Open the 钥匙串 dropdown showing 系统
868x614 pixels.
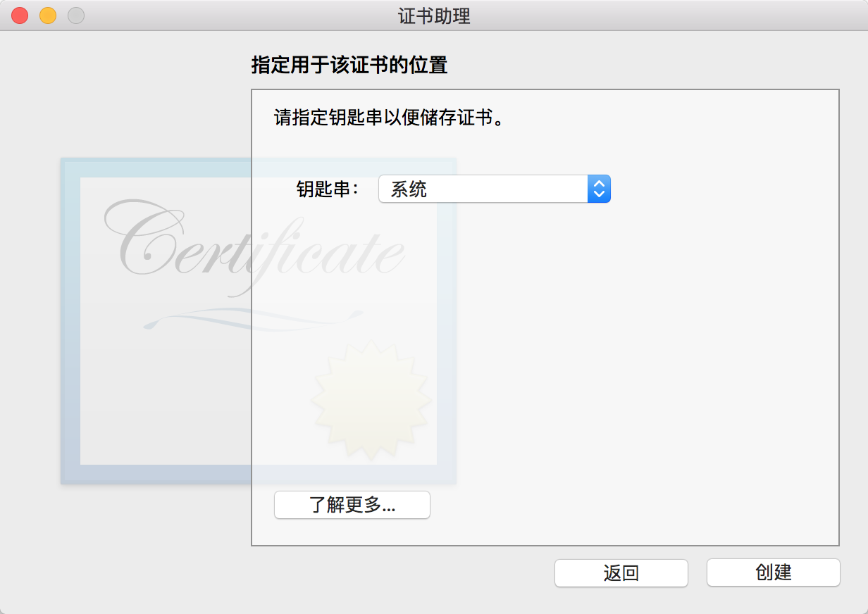tap(494, 189)
